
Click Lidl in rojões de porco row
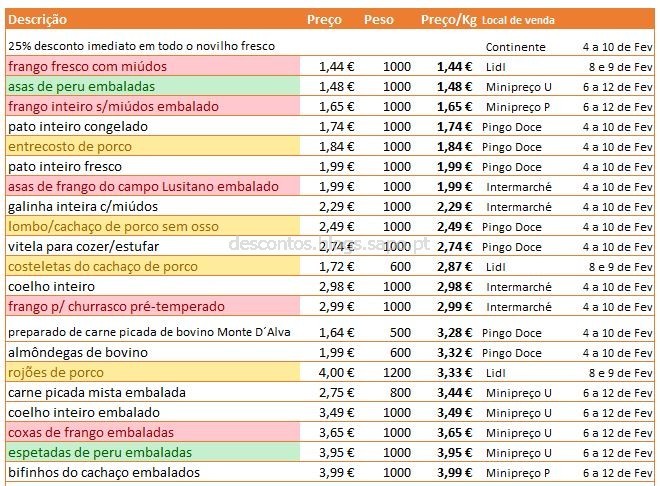coord(495,373)
